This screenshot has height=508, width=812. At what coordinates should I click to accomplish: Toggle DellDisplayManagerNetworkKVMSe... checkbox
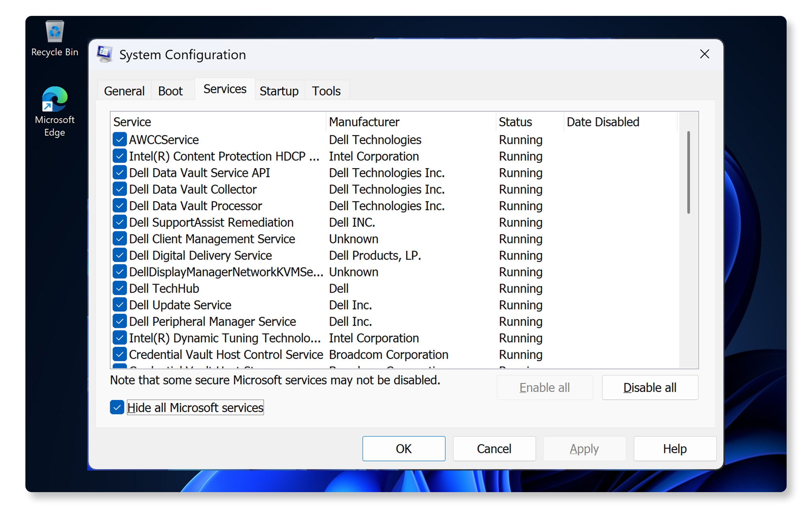click(120, 272)
